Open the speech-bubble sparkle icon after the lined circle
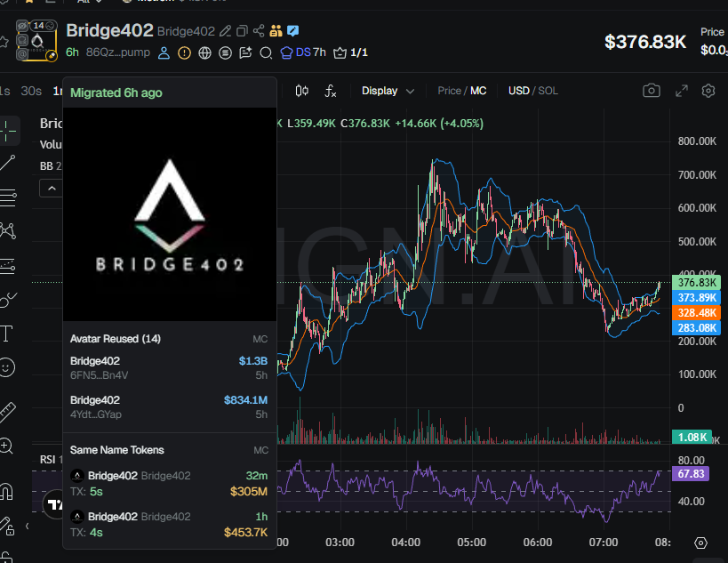728x563 pixels. (245, 53)
